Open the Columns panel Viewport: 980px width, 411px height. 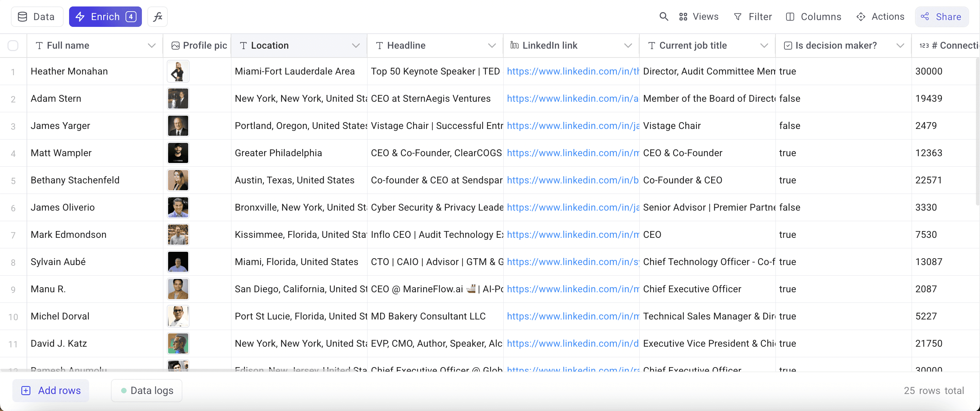coord(813,16)
